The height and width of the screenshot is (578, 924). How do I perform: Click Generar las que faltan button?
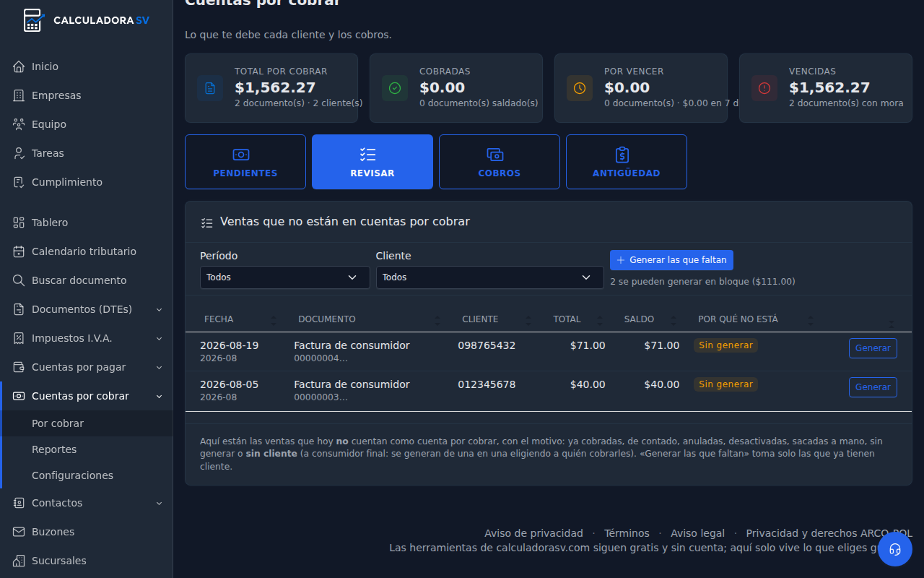pyautogui.click(x=671, y=260)
